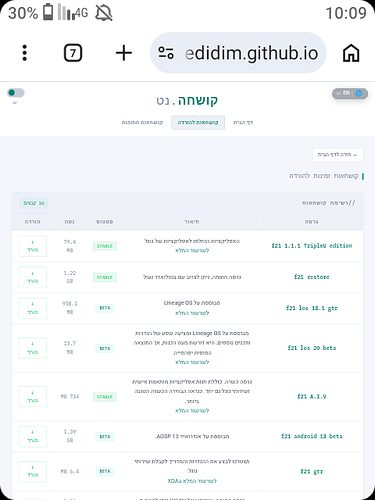Toggle the dark mode switch at top left
This screenshot has height=500, width=375.
click(16, 93)
